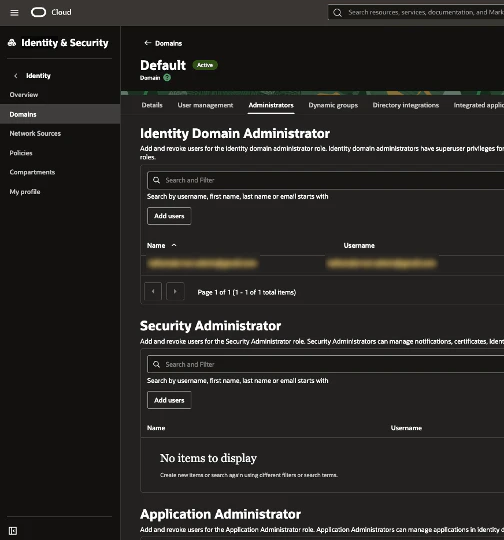Open the hamburger navigation menu
Viewport: 504px width, 540px height.
click(14, 13)
